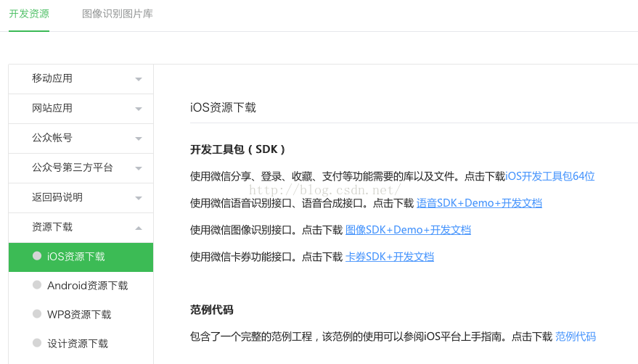Viewport: 638px width, 364px height.
Task: Open the 图像识别图片库 tab
Action: click(118, 14)
